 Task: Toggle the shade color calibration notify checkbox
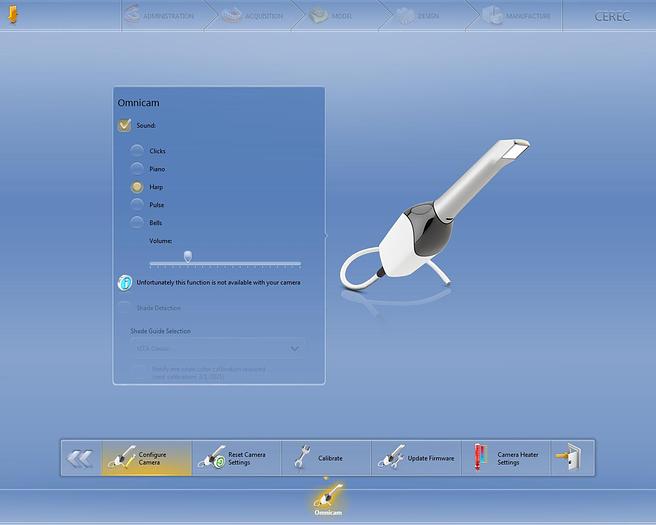pos(138,372)
